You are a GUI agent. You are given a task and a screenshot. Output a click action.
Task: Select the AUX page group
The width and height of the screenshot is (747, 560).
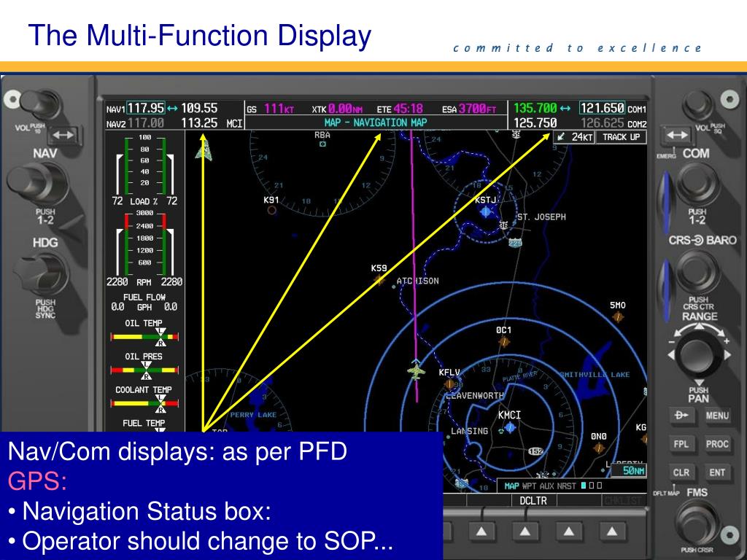point(546,486)
